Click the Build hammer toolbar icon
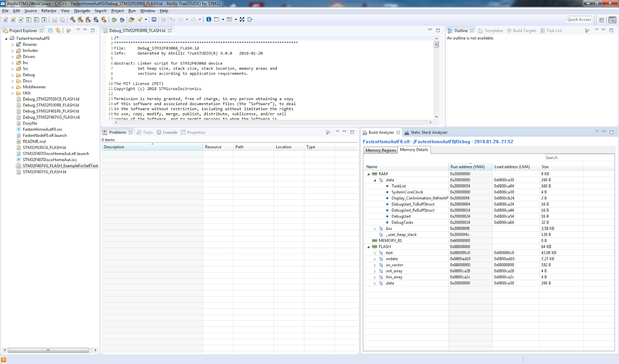619x364 pixels. click(x=73, y=20)
